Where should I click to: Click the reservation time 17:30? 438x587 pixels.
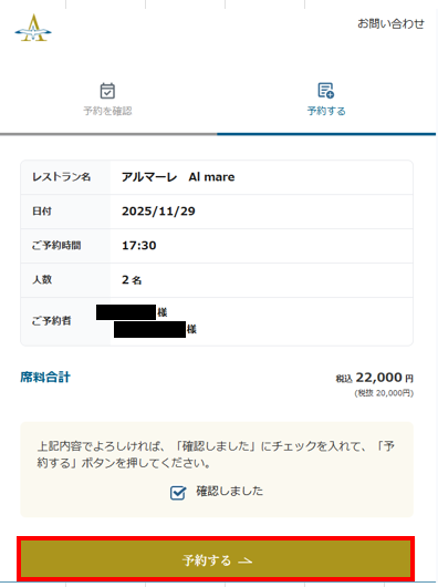(139, 246)
